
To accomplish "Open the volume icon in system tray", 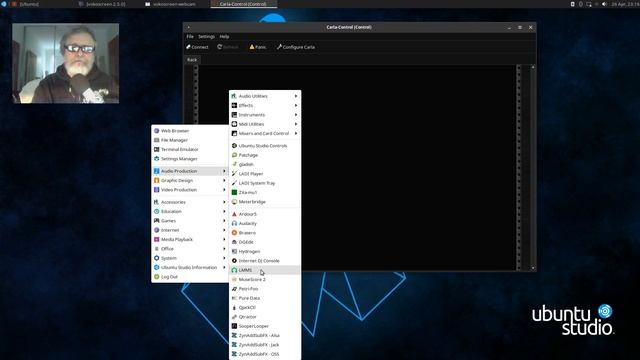I will 604,4.
